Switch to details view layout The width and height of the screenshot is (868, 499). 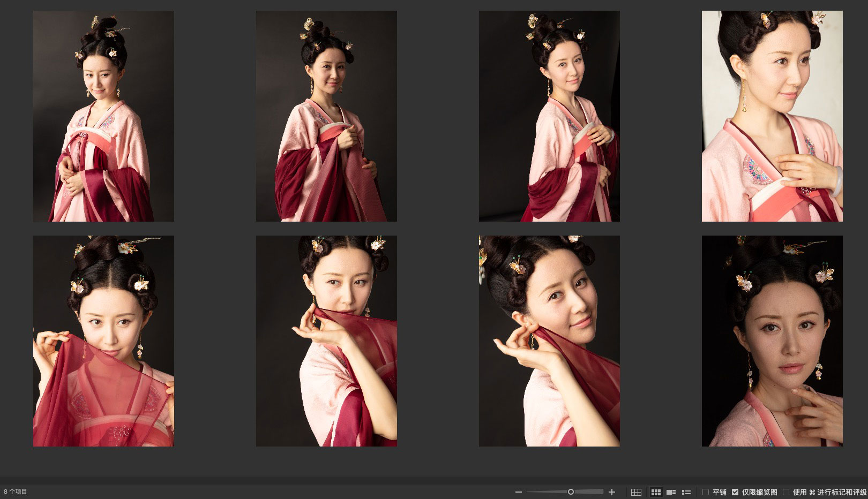(x=671, y=492)
